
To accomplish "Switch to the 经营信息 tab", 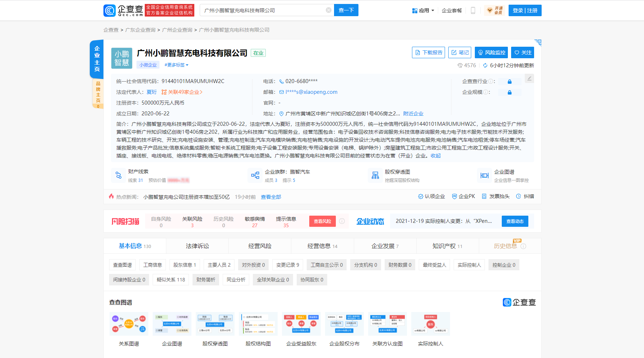I will point(322,246).
